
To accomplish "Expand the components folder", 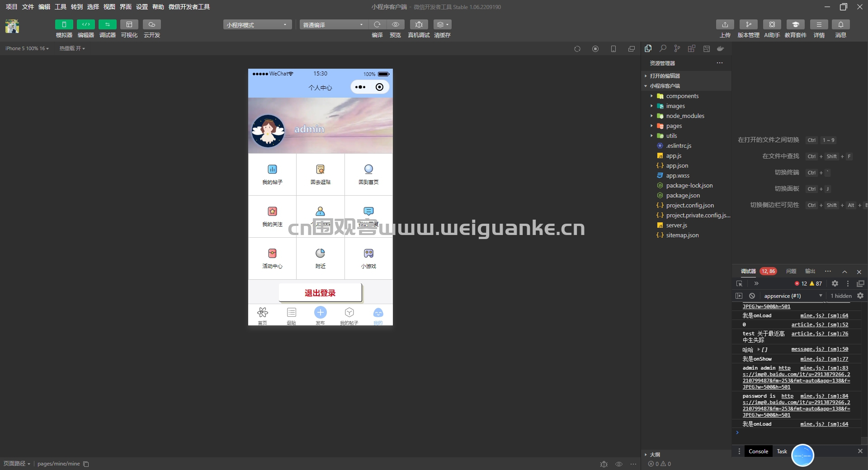I will (686, 96).
